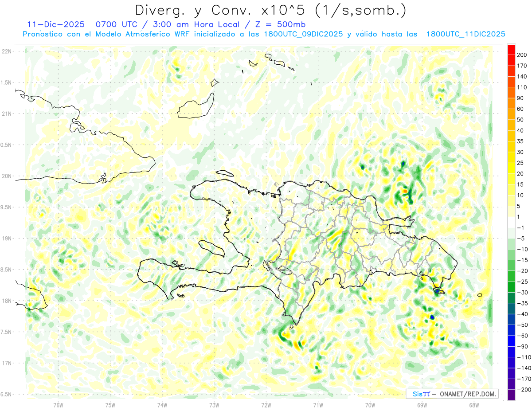Viewport: 532px width, 411px height.
Task: Click the '-20' value on the color scale
Action: click(x=522, y=271)
